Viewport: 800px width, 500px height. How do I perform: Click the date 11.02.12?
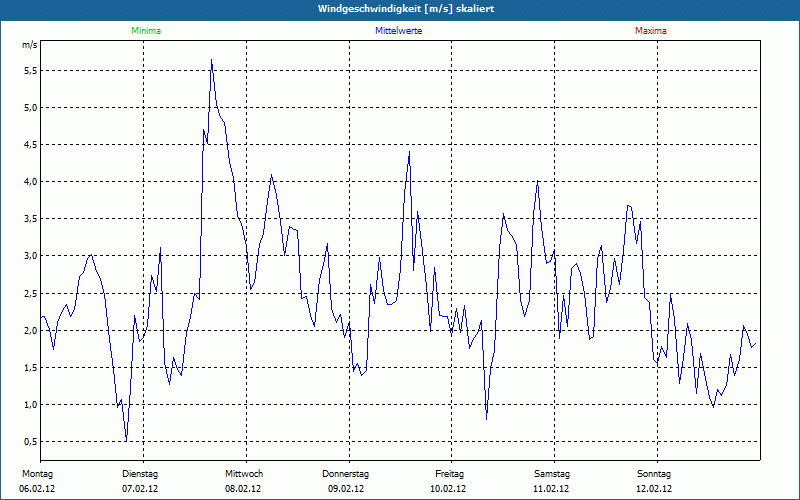(551, 489)
